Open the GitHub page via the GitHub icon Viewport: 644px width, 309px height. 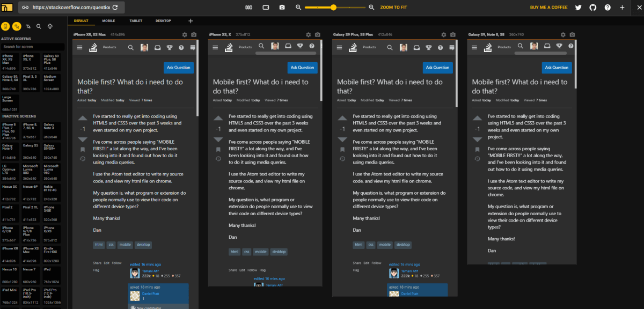[592, 8]
